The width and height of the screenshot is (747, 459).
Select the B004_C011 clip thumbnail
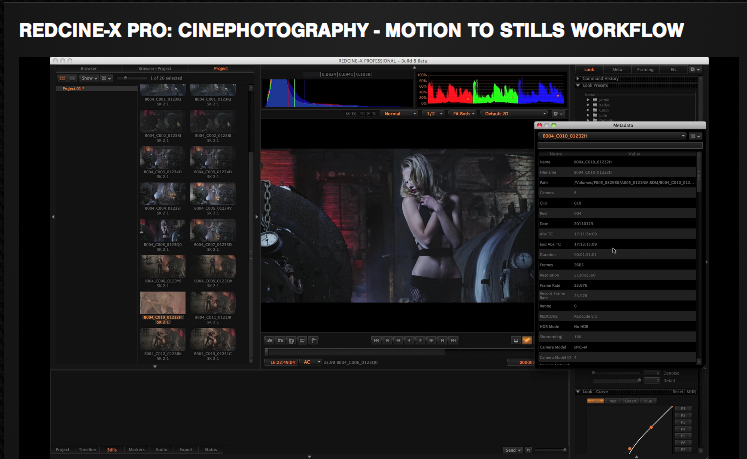click(x=212, y=304)
